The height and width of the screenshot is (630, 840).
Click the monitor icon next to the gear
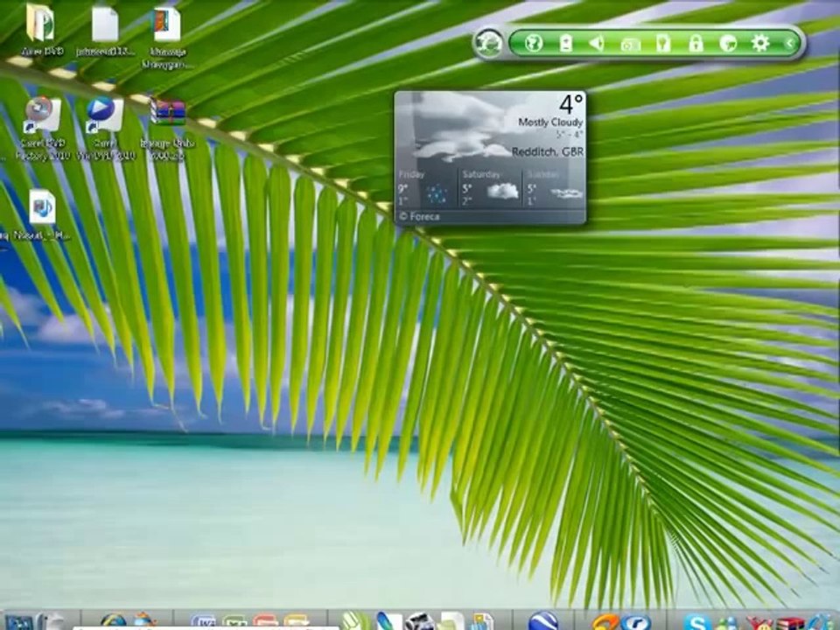(x=728, y=43)
